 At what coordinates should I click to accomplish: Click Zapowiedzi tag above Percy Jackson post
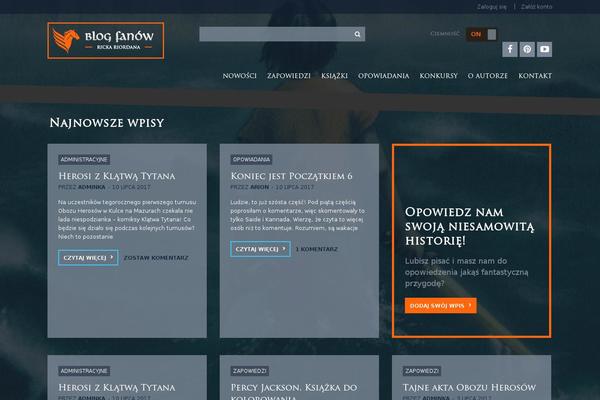pos(249,371)
